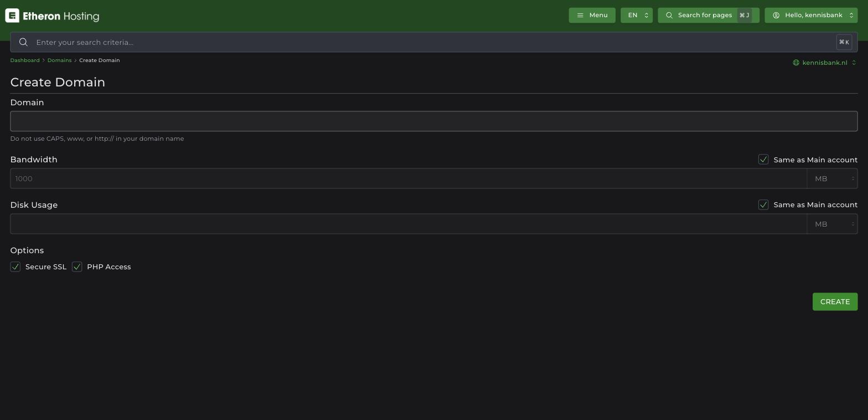Click the ⌘J shortcut badge
This screenshot has width=868, height=420.
point(744,16)
